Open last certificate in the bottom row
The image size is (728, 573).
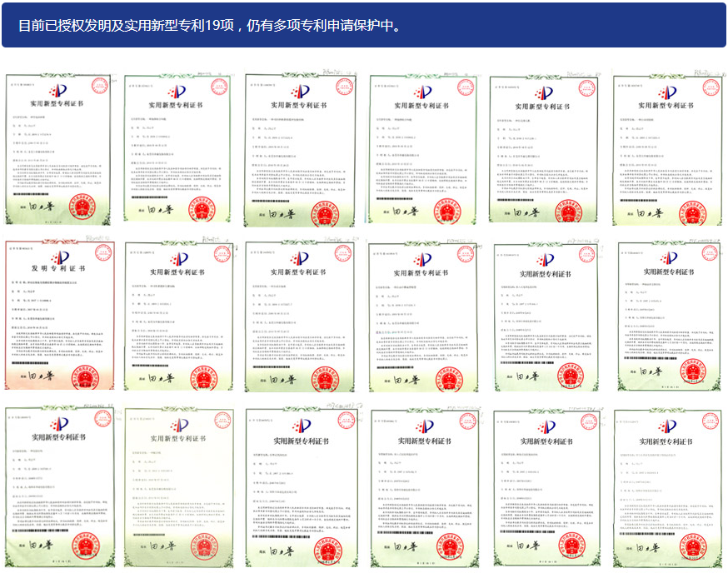668,489
